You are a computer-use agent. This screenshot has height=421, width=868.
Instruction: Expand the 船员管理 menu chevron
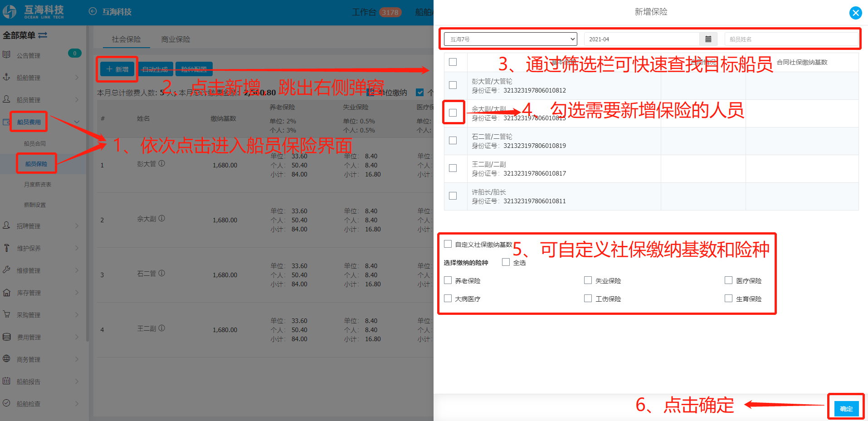tap(77, 99)
